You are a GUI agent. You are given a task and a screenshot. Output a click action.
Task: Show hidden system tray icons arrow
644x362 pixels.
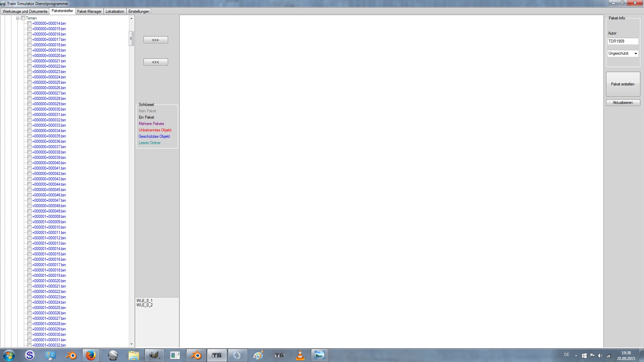pos(576,356)
